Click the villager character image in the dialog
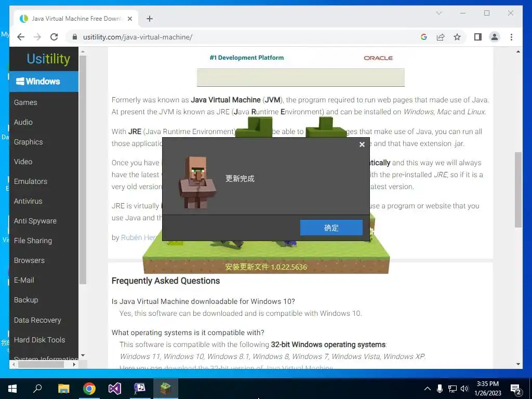 pos(197,182)
